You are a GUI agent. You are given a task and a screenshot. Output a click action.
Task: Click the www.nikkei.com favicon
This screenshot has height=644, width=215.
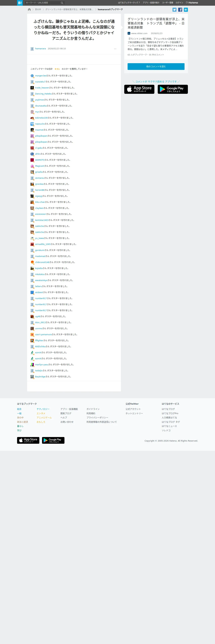point(129,33)
